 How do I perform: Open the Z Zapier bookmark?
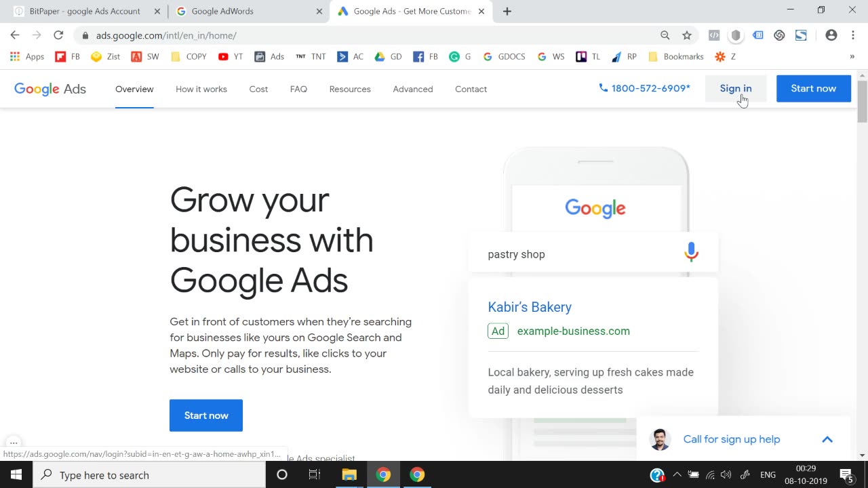726,57
